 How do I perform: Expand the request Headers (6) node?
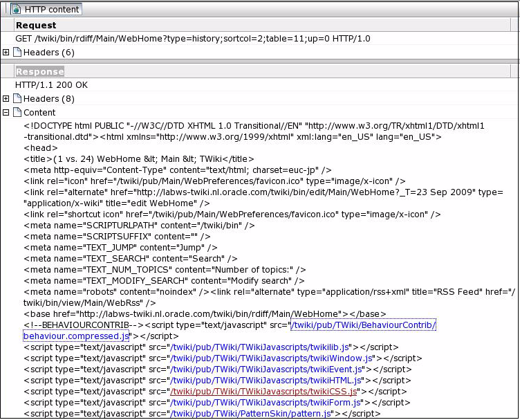click(x=6, y=52)
